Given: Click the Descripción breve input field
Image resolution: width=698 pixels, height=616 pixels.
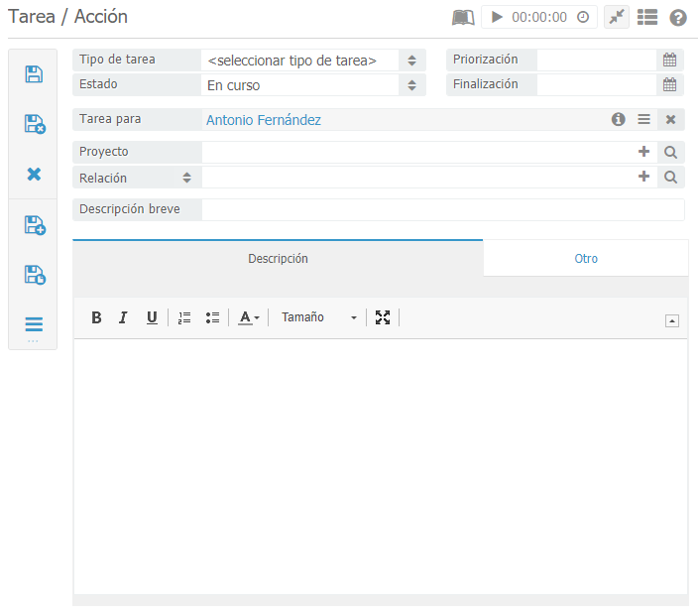Looking at the screenshot, I should [x=442, y=209].
